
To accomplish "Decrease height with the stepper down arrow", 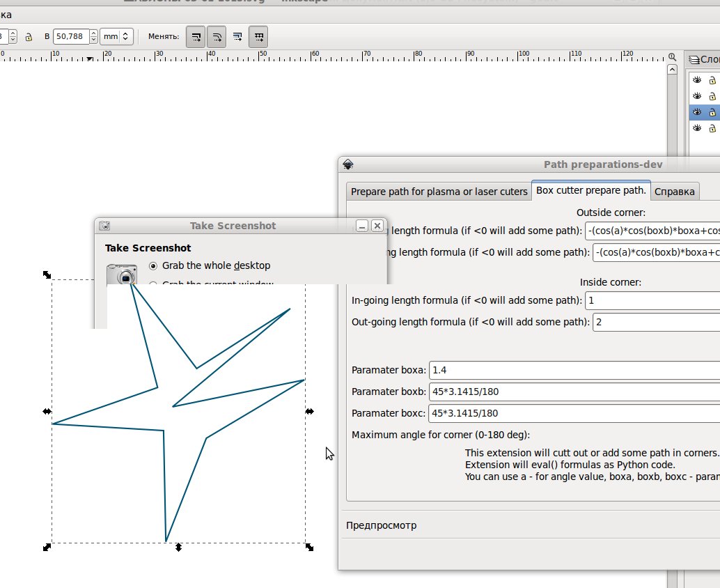I will [x=94, y=40].
